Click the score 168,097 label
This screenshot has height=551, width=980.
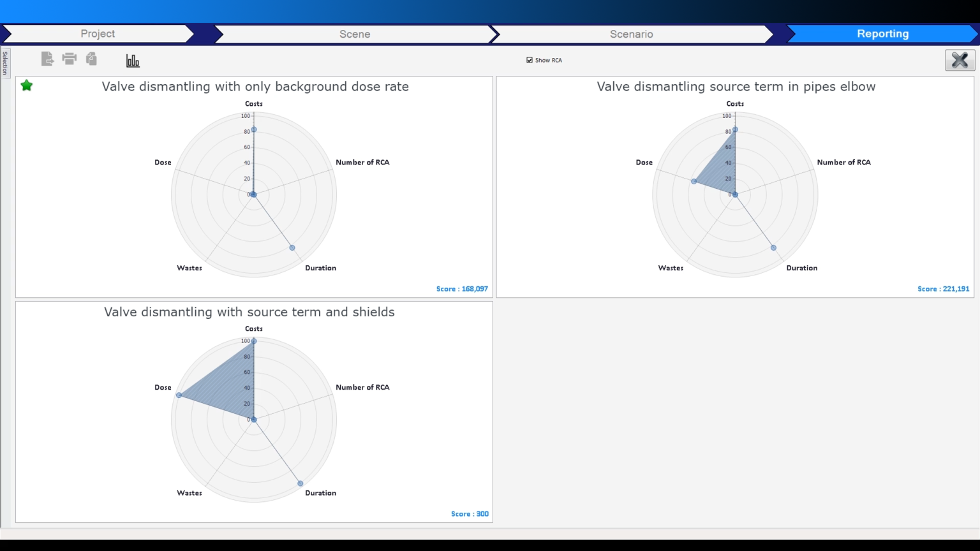click(462, 289)
